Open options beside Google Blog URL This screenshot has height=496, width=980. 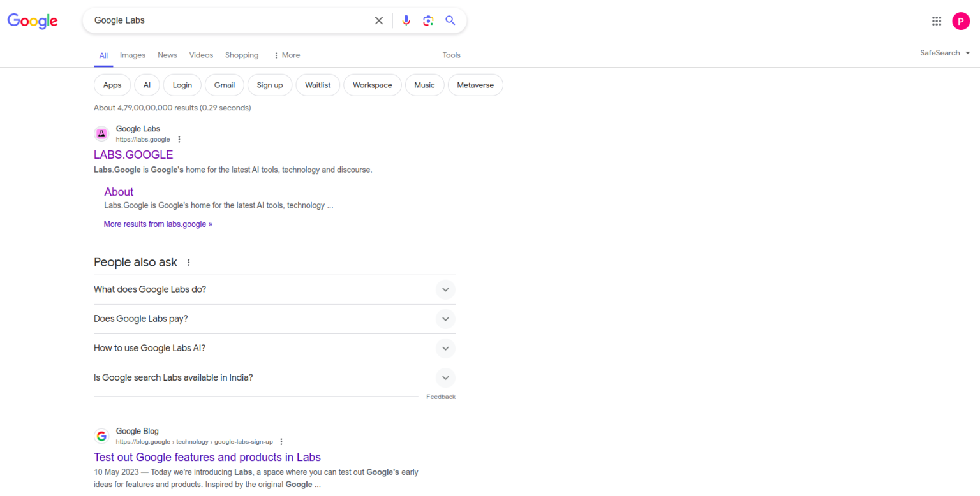tap(281, 441)
